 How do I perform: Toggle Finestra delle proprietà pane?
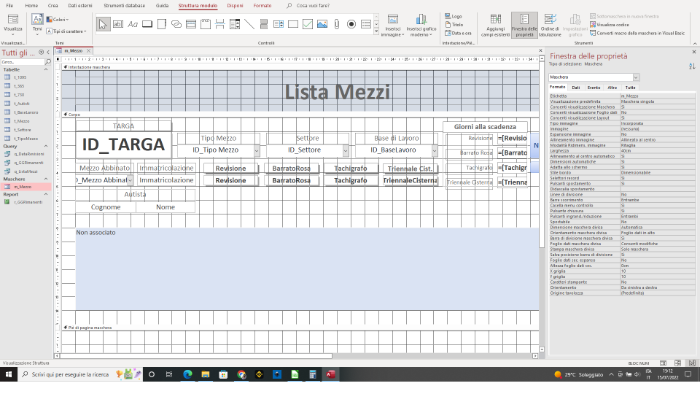pyautogui.click(x=524, y=25)
